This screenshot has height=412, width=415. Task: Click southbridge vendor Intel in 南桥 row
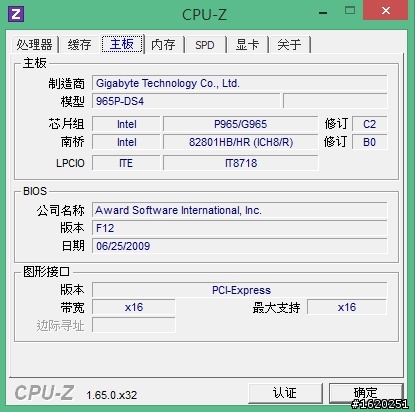point(126,142)
